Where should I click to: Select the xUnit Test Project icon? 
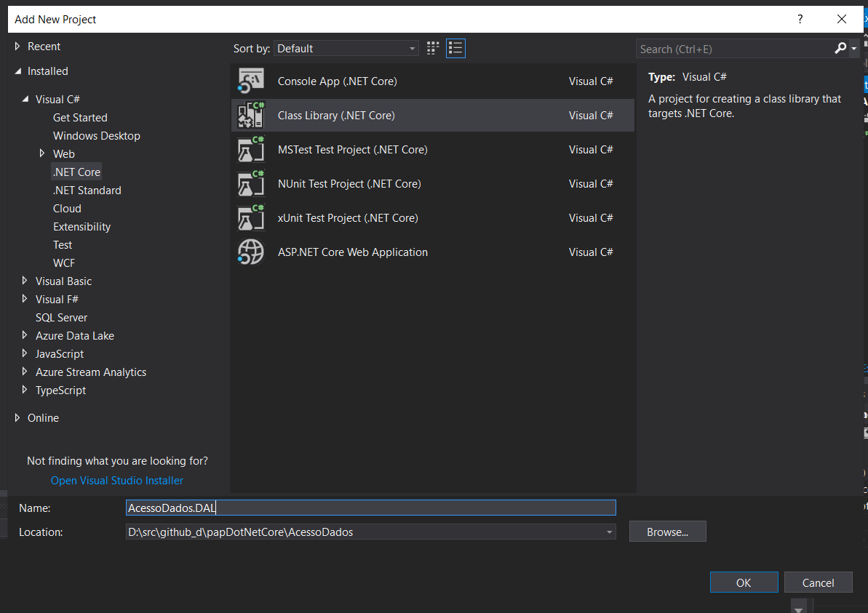tap(251, 218)
